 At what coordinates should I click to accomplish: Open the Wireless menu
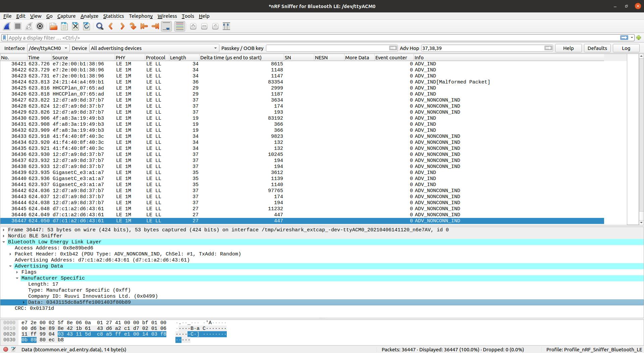pyautogui.click(x=167, y=16)
